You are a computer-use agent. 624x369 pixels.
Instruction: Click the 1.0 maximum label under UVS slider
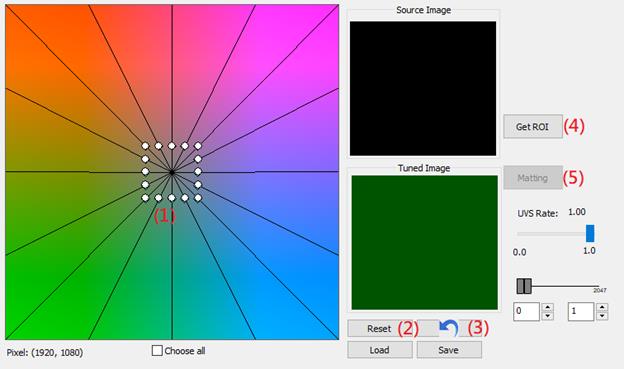click(589, 251)
